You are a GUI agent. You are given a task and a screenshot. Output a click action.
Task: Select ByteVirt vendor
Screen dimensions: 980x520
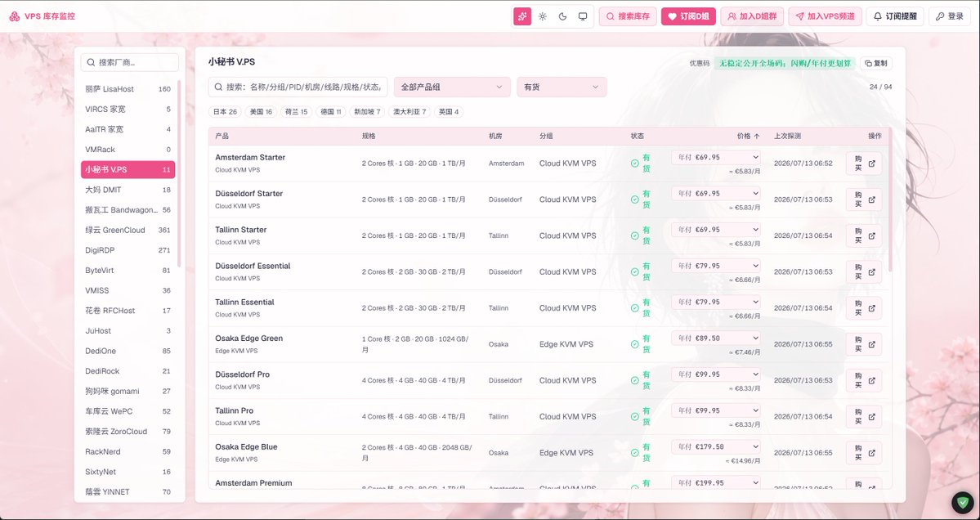pos(128,270)
